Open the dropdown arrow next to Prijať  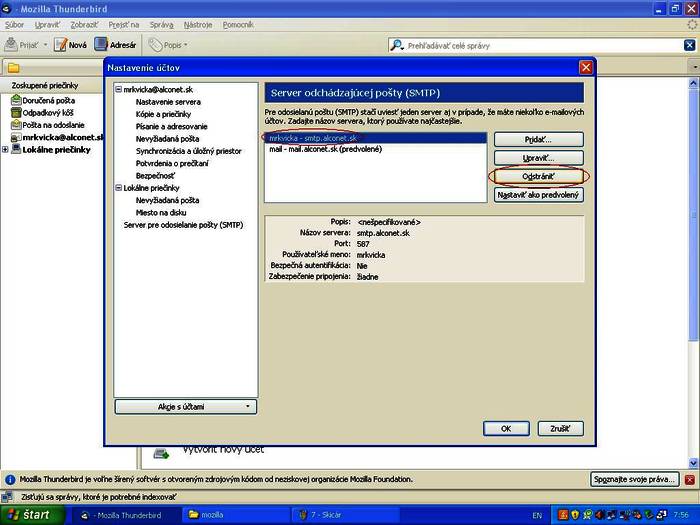click(x=45, y=45)
